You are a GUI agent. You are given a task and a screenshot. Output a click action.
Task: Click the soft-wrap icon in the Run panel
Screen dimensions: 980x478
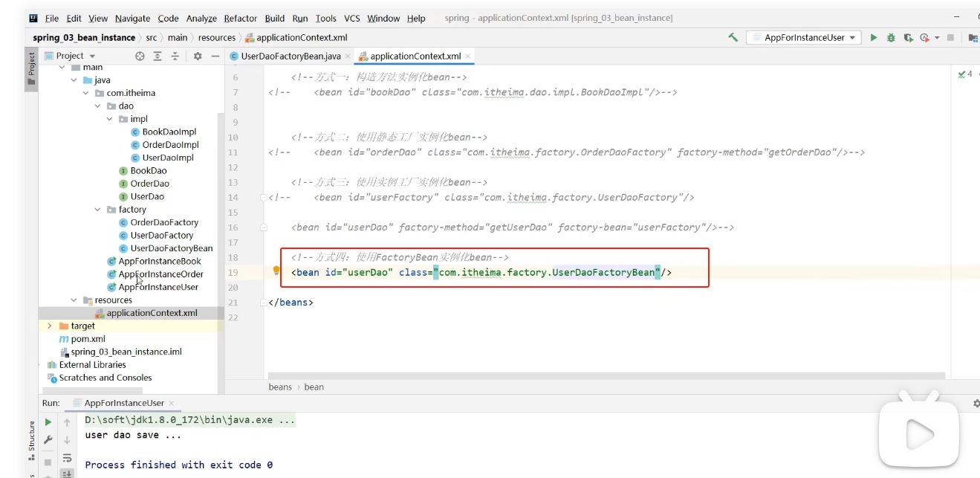(x=67, y=458)
